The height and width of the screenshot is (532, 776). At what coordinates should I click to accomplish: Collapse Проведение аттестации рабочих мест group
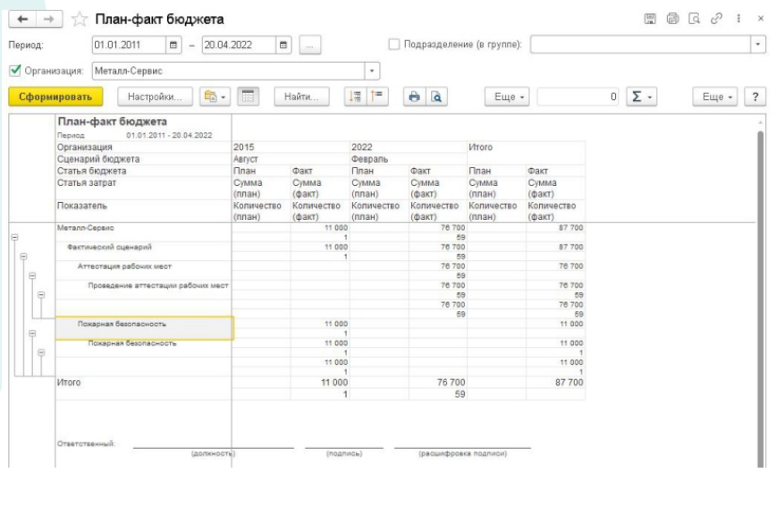click(41, 295)
